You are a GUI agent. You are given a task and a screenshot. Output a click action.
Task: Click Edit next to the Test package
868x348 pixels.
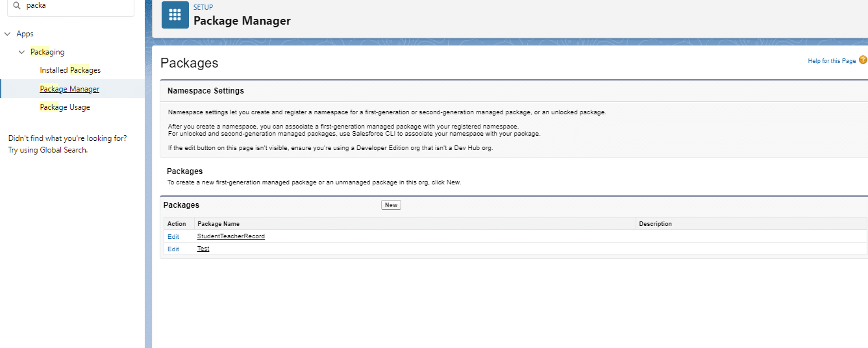(x=173, y=249)
